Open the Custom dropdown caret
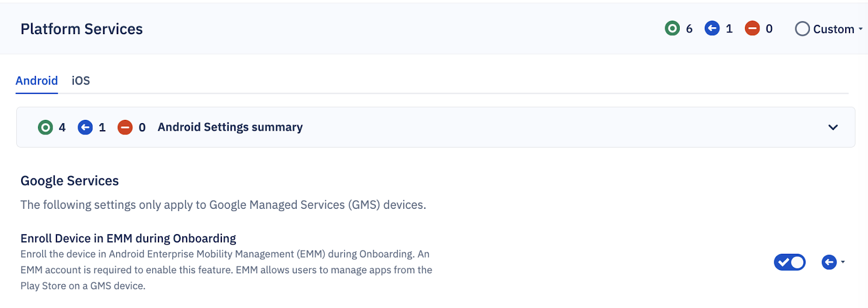The image size is (868, 308). coord(860,29)
